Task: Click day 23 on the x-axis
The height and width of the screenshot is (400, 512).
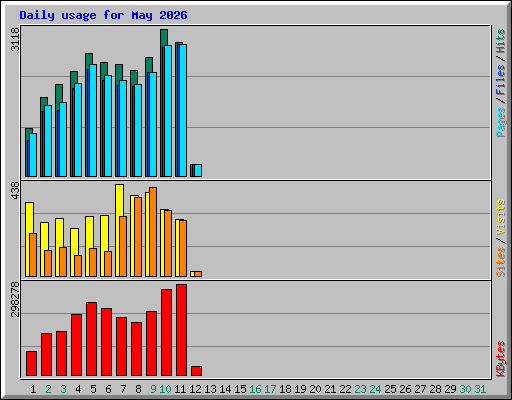Action: point(360,389)
